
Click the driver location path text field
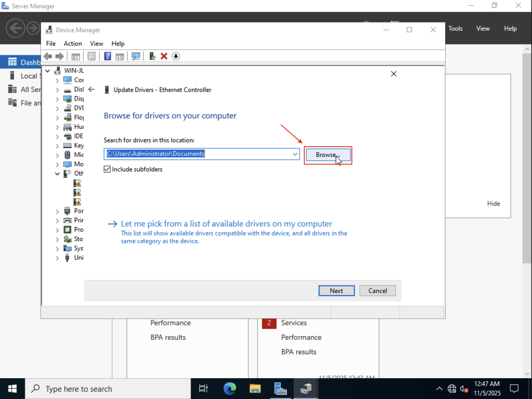coord(197,154)
